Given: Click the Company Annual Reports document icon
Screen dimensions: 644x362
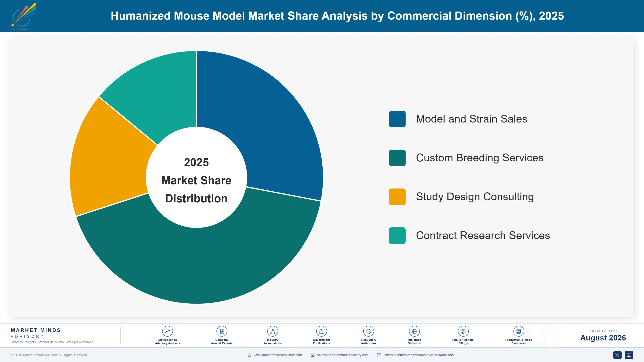Looking at the screenshot, I should [222, 331].
